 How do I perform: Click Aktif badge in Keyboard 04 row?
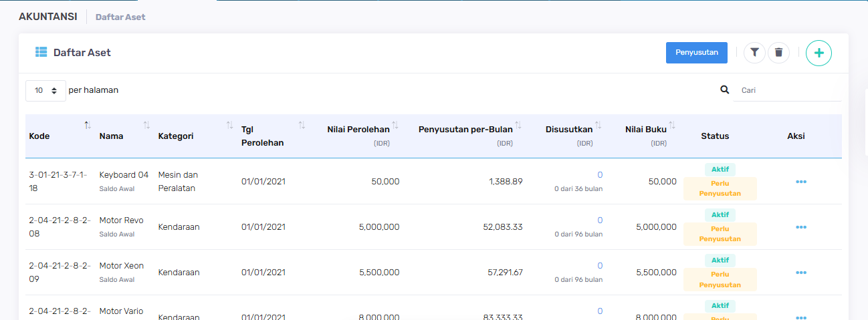point(720,170)
